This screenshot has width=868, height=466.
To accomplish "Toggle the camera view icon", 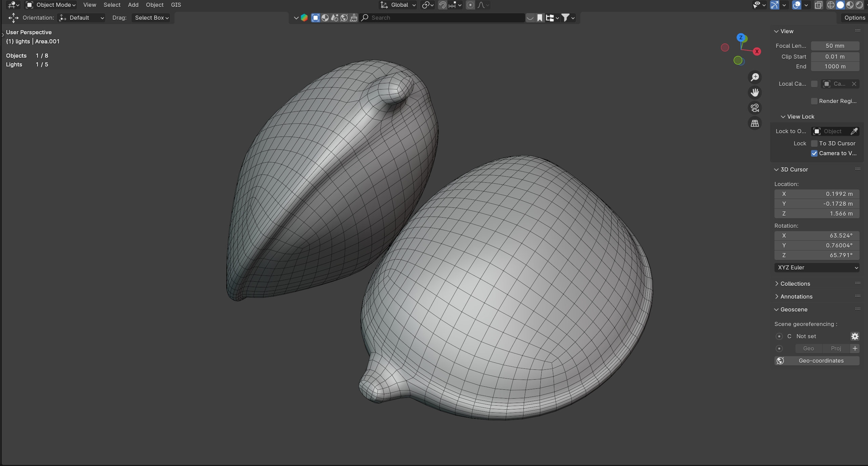I will point(755,108).
